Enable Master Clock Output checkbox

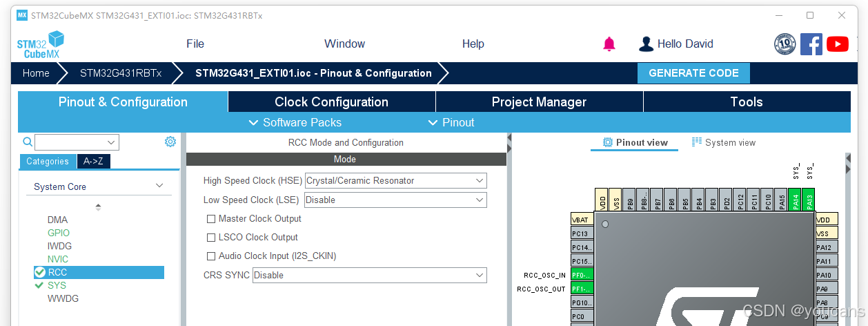(x=211, y=219)
